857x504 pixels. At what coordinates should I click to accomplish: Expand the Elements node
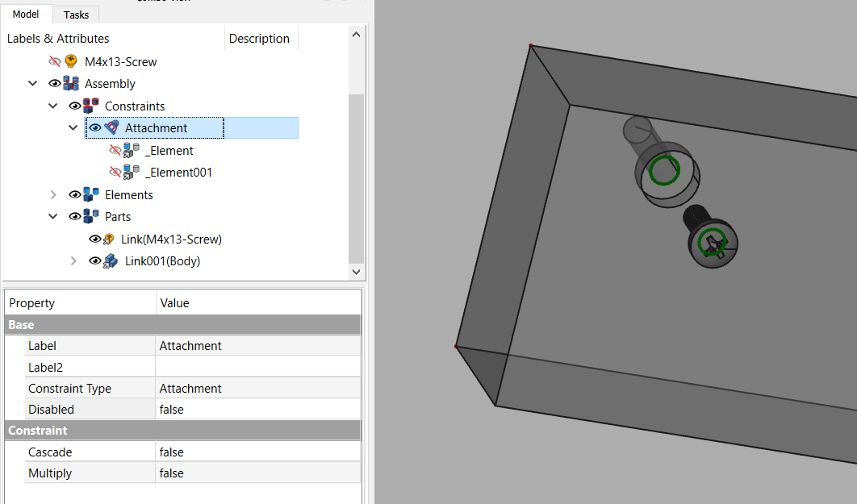point(53,194)
